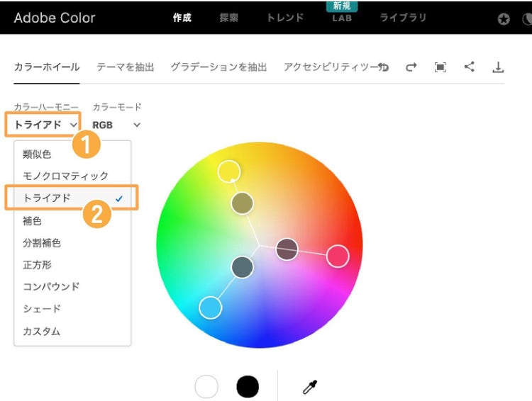Pick 補色 from harmony list
Viewport: 532px width, 401px height.
point(33,220)
